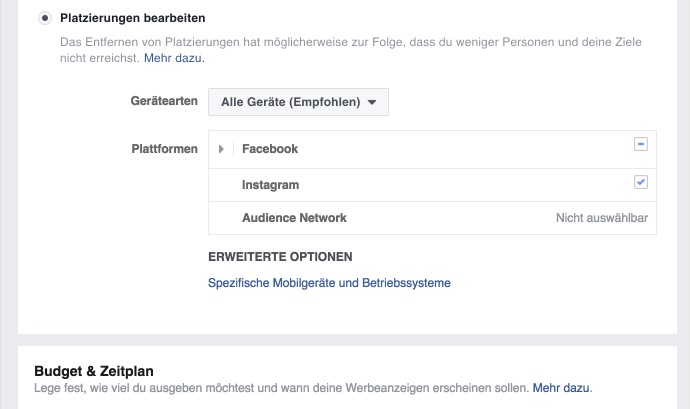
Task: Click the Plattformen field label
Action: tap(165, 149)
